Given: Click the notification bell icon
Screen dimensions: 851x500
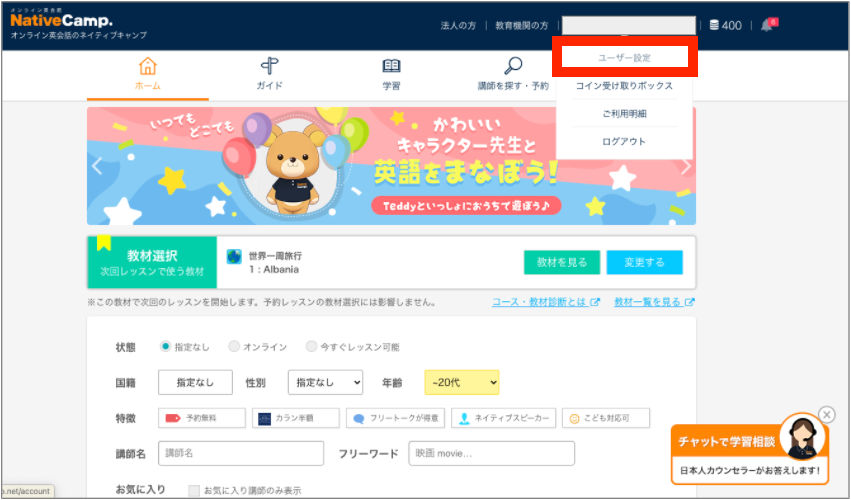Looking at the screenshot, I should tap(767, 25).
